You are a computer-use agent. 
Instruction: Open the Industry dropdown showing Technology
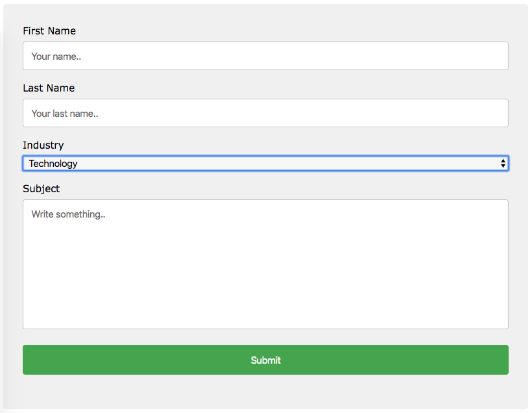coord(265,164)
